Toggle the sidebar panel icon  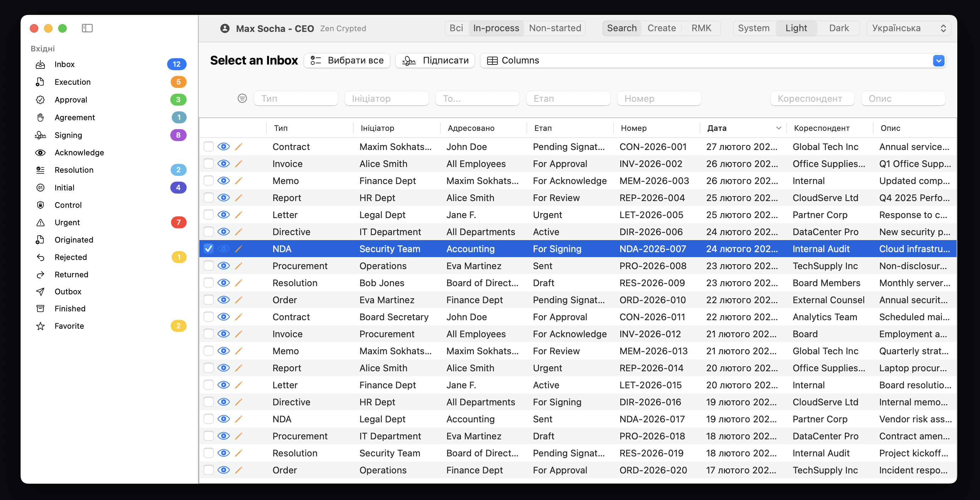click(x=87, y=28)
